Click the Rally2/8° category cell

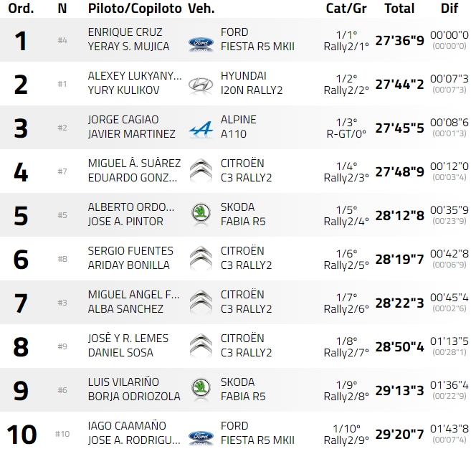click(346, 396)
